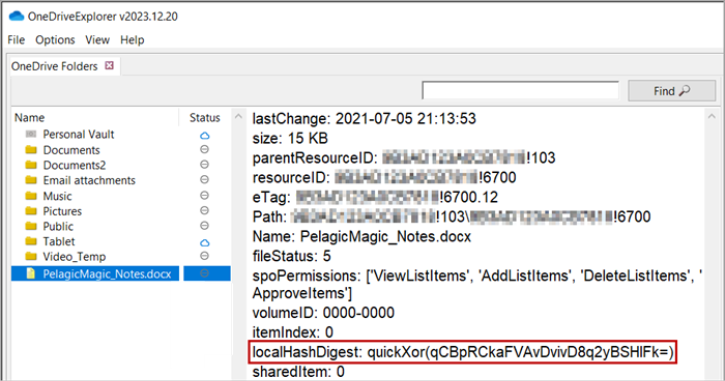Click the cloud status icon for Tablet
Image resolution: width=725 pixels, height=381 pixels.
pyautogui.click(x=204, y=243)
